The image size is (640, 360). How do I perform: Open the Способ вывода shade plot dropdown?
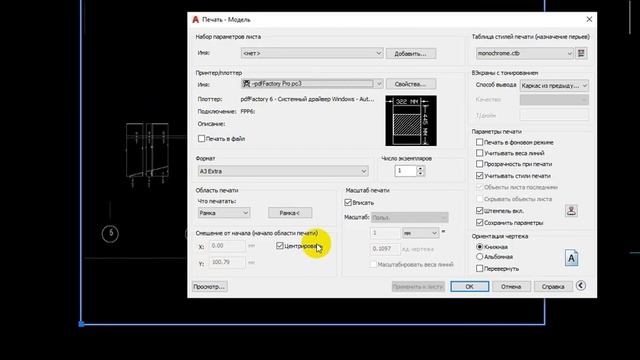pos(554,86)
